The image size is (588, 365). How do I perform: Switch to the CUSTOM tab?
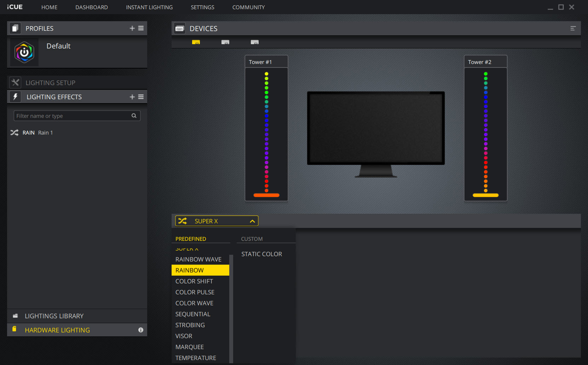(x=252, y=239)
